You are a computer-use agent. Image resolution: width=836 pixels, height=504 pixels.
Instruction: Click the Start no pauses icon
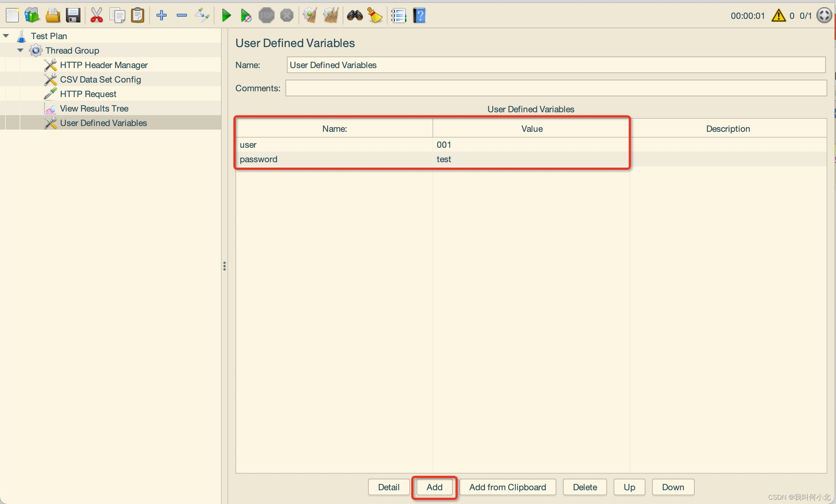click(x=246, y=16)
